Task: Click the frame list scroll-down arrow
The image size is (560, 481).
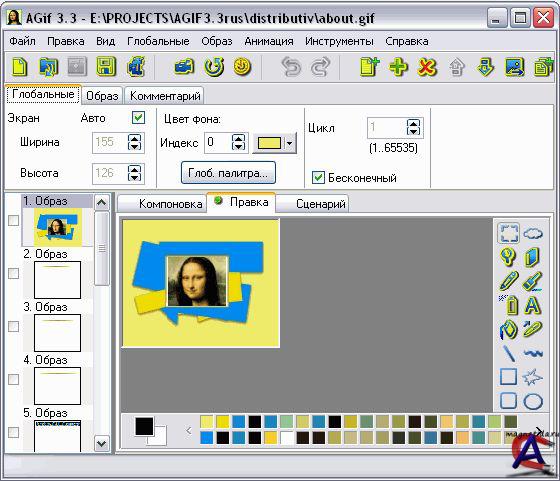Action: click(101, 444)
